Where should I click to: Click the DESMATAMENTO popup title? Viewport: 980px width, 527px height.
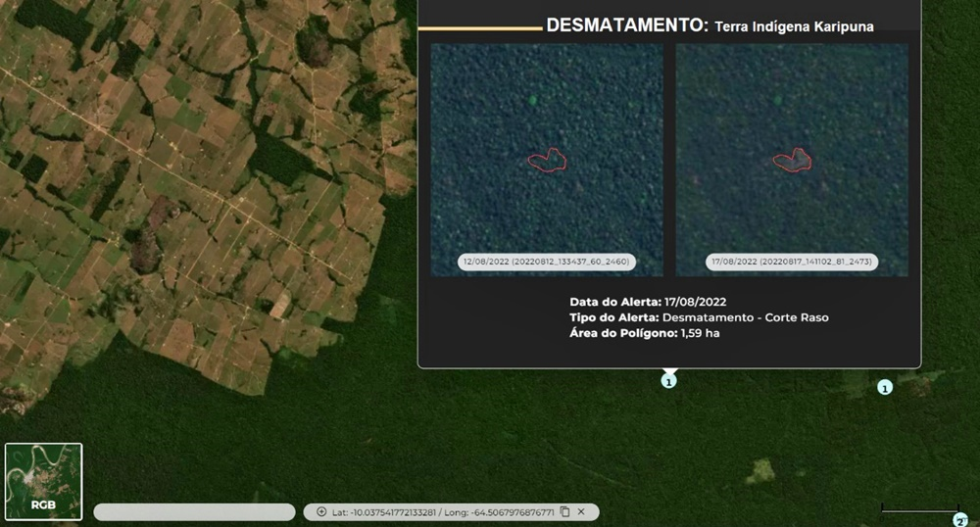(627, 25)
